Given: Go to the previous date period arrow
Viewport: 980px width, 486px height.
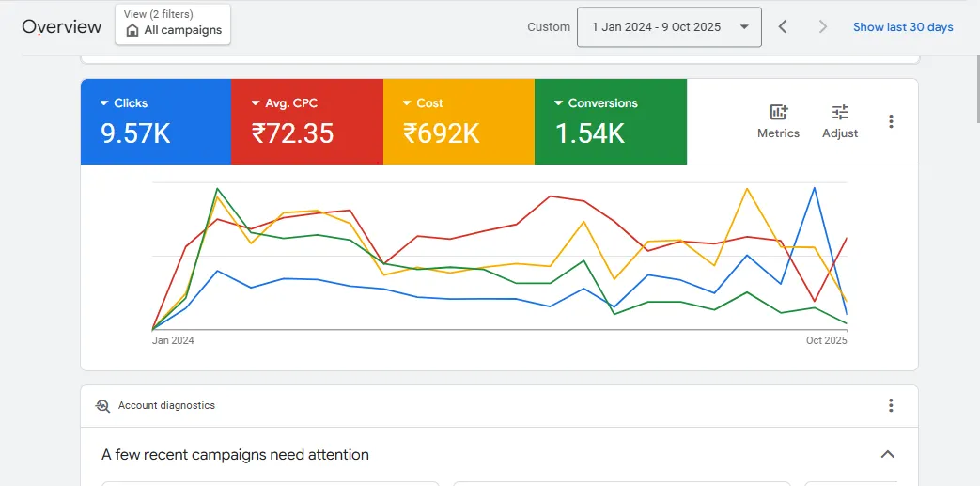Looking at the screenshot, I should click(x=783, y=27).
